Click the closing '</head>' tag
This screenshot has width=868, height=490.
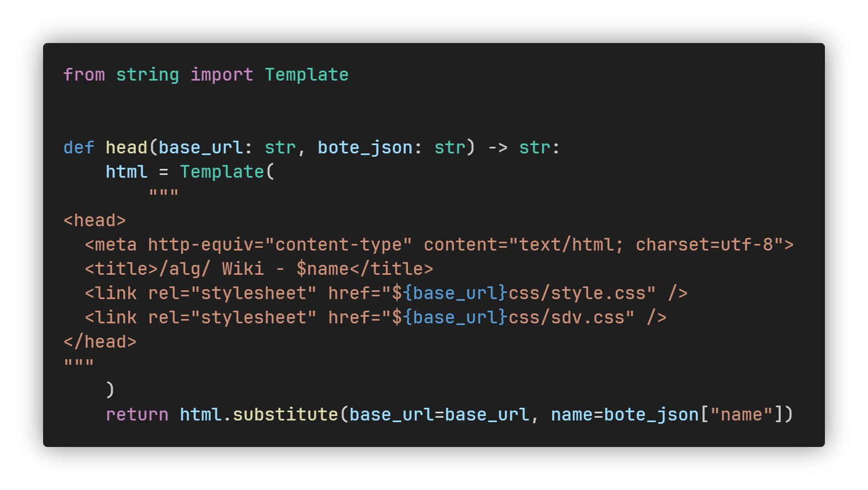(100, 342)
